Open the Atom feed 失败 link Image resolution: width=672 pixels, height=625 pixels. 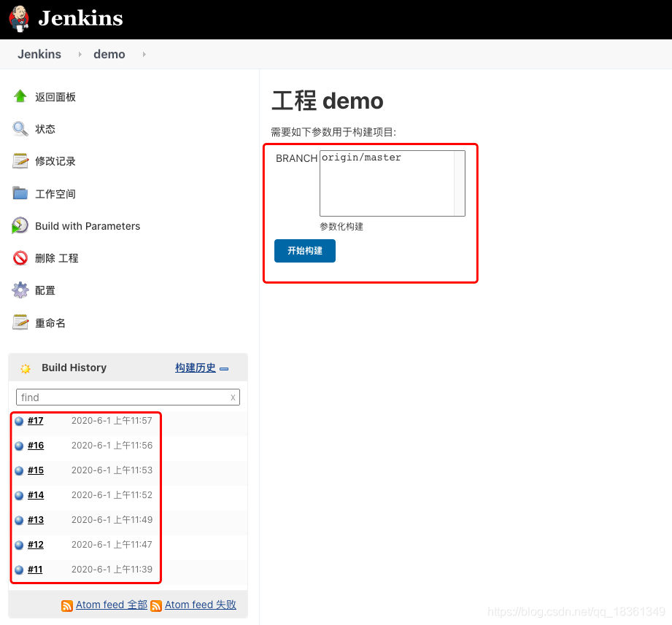pos(200,605)
